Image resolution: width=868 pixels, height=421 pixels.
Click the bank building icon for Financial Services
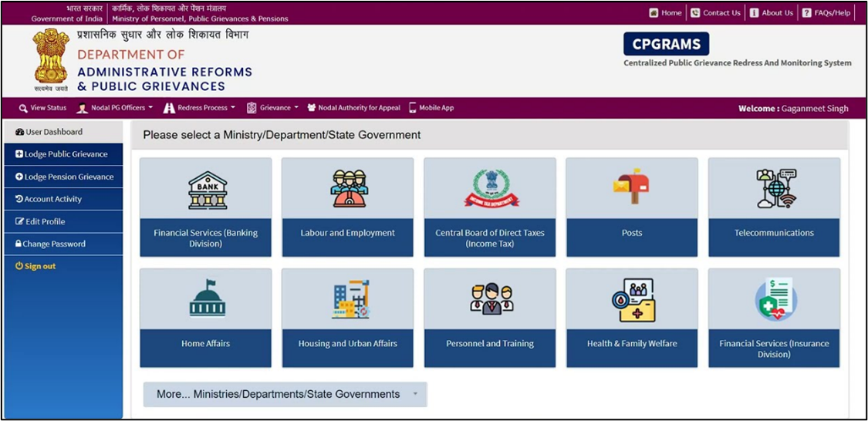pyautogui.click(x=208, y=189)
